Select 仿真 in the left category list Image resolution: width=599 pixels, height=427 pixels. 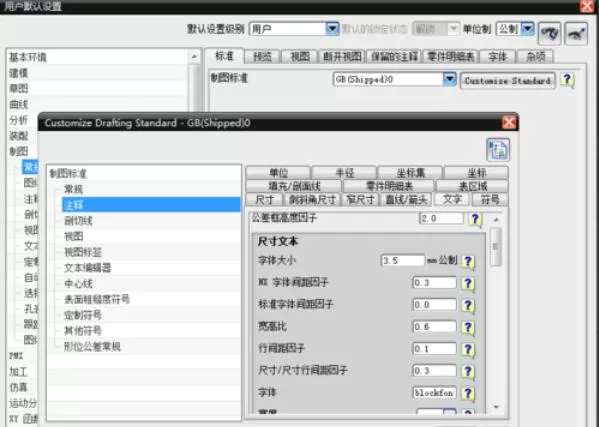tap(18, 387)
